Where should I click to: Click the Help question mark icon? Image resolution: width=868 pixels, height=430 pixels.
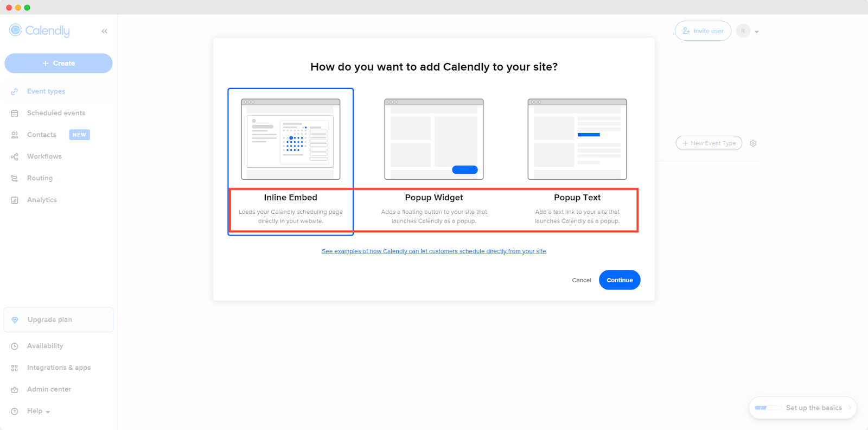click(15, 411)
